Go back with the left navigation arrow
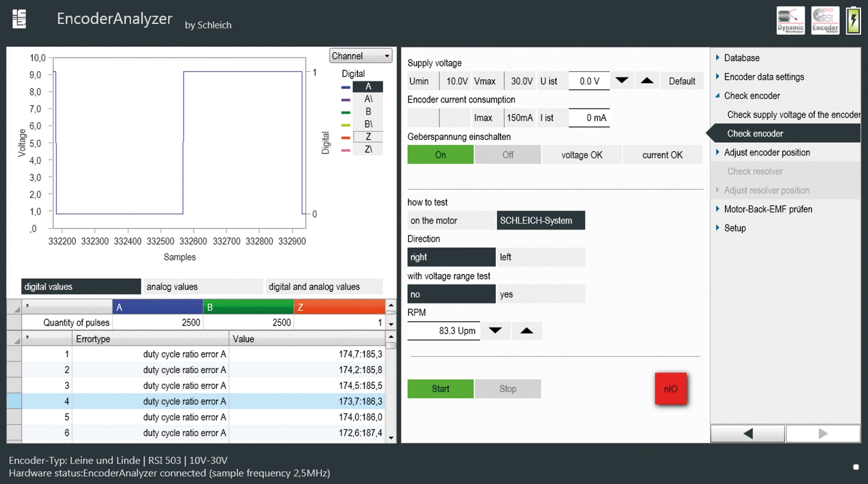Viewport: 868px width, 484px height. pyautogui.click(x=748, y=433)
